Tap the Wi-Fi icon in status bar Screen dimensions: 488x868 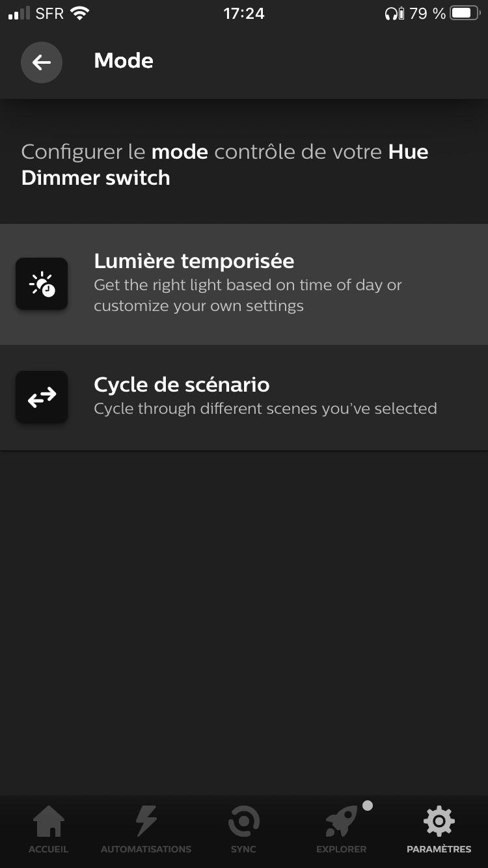pyautogui.click(x=79, y=13)
